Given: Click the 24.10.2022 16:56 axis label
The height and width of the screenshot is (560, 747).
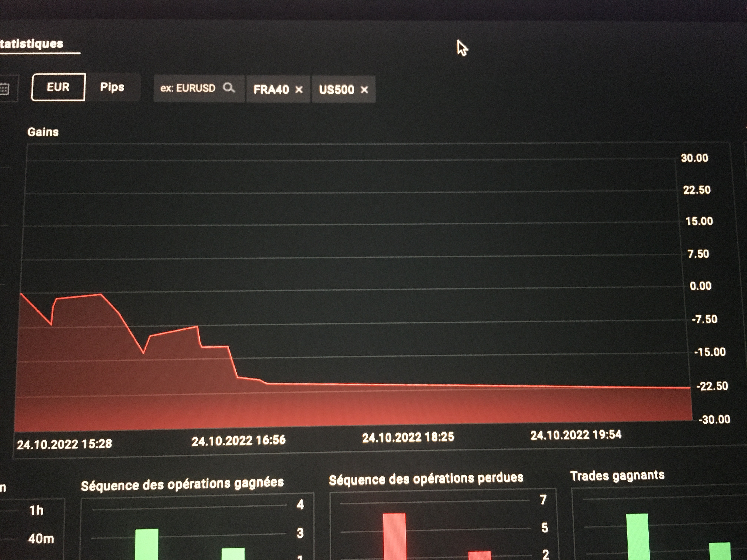Looking at the screenshot, I should coord(238,441).
